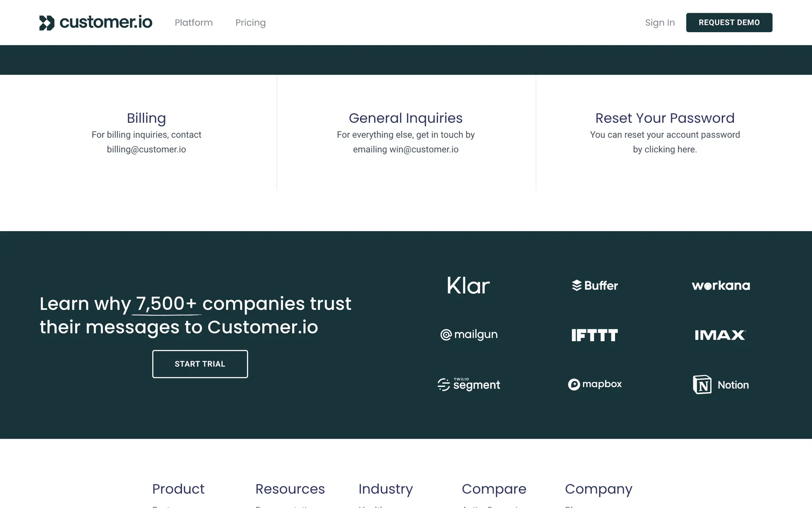Click the Workana logo
Image resolution: width=812 pixels, height=508 pixels.
pos(721,286)
